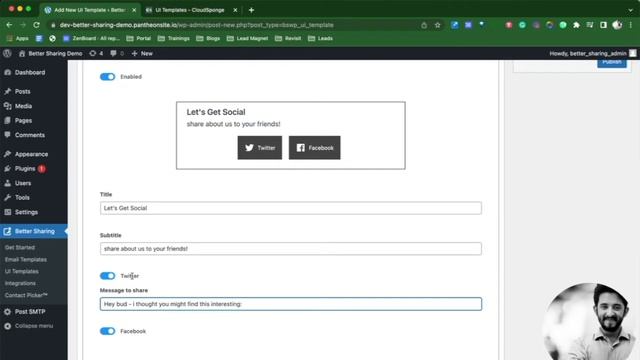Screen dimensions: 640x360
Task: Open the Integrations submenu link
Action: click(x=20, y=283)
